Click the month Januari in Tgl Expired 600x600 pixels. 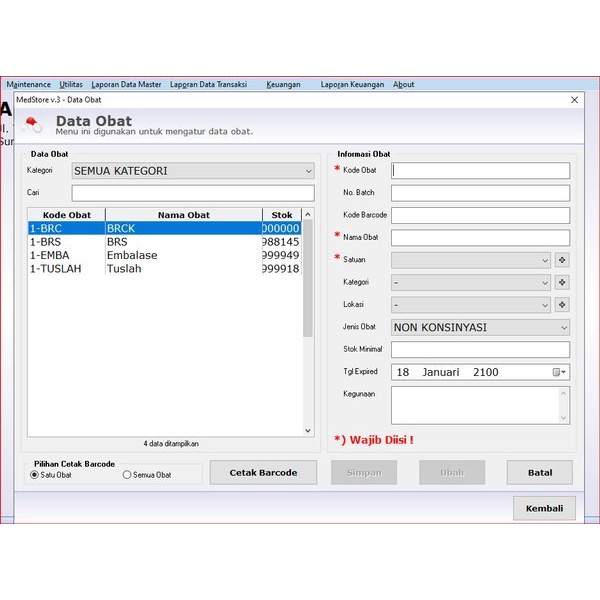point(441,372)
